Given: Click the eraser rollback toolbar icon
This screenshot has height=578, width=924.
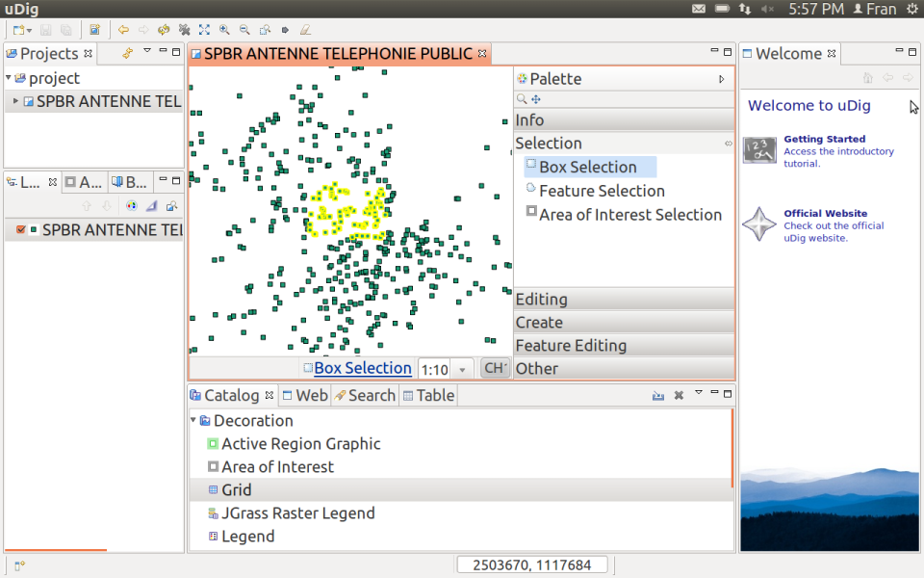Looking at the screenshot, I should click(305, 30).
